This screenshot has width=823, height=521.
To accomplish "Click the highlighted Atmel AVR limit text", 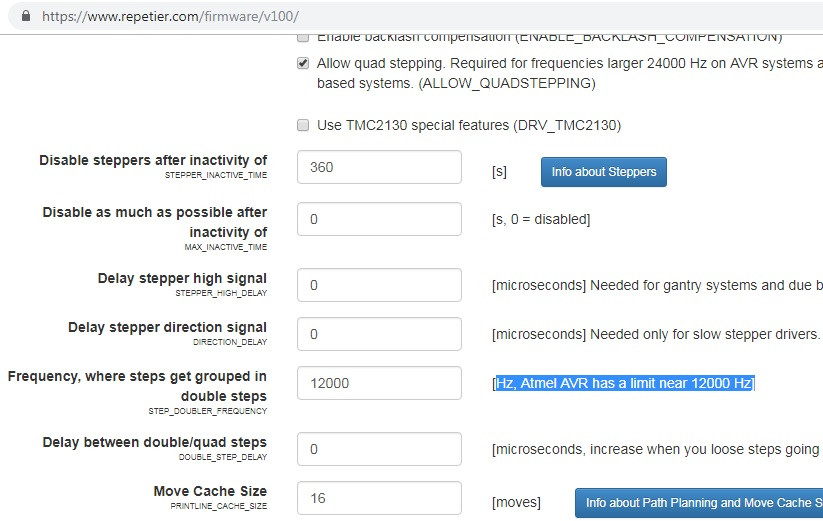I will 623,384.
